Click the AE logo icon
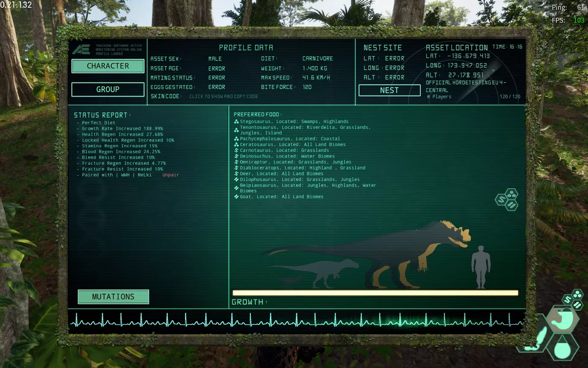This screenshot has width=588, height=368. coord(81,49)
